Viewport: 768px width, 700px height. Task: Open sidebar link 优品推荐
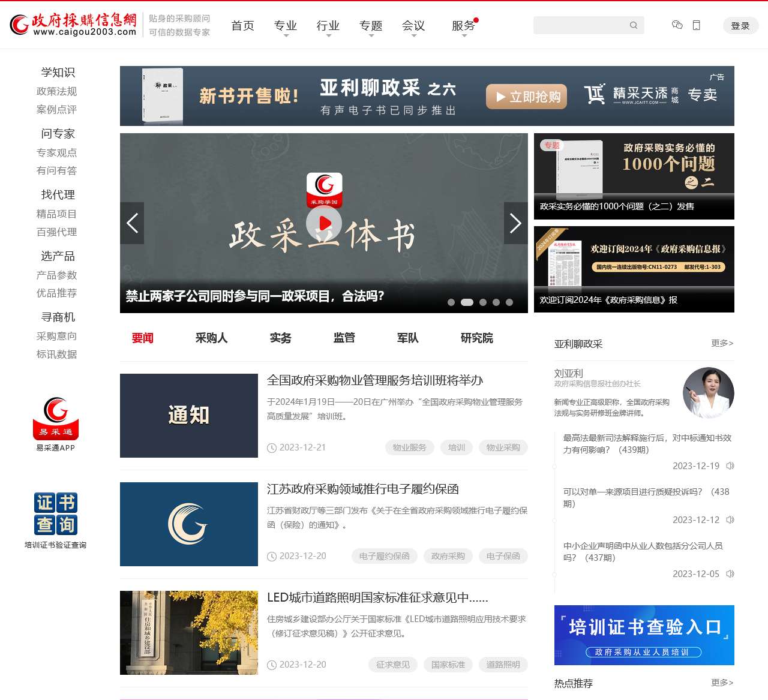[57, 293]
